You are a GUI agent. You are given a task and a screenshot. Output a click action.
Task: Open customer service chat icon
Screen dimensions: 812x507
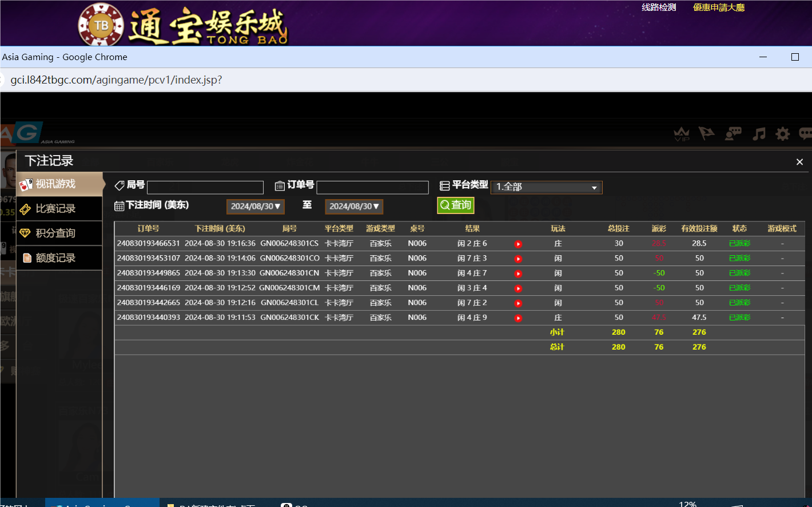point(733,134)
